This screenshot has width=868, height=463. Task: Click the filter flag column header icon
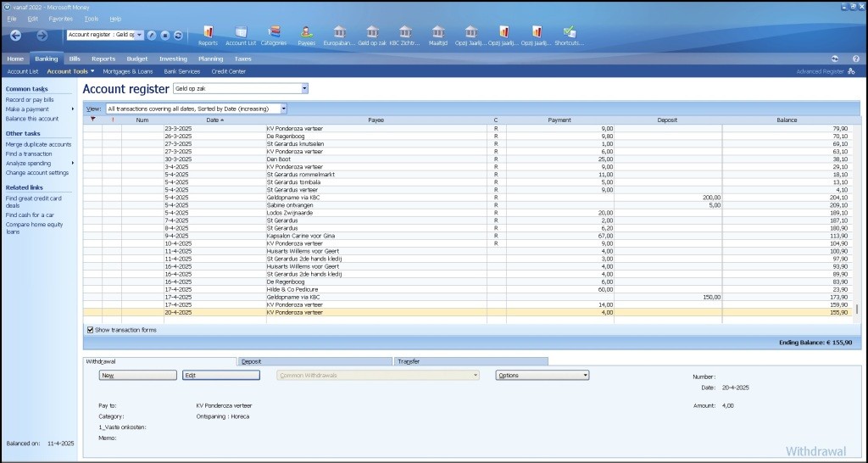click(93, 120)
